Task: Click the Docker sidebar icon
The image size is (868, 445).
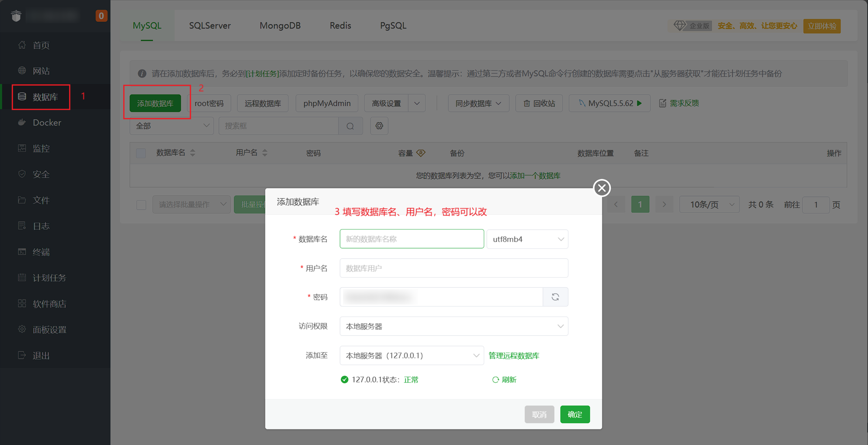Action: (x=22, y=123)
